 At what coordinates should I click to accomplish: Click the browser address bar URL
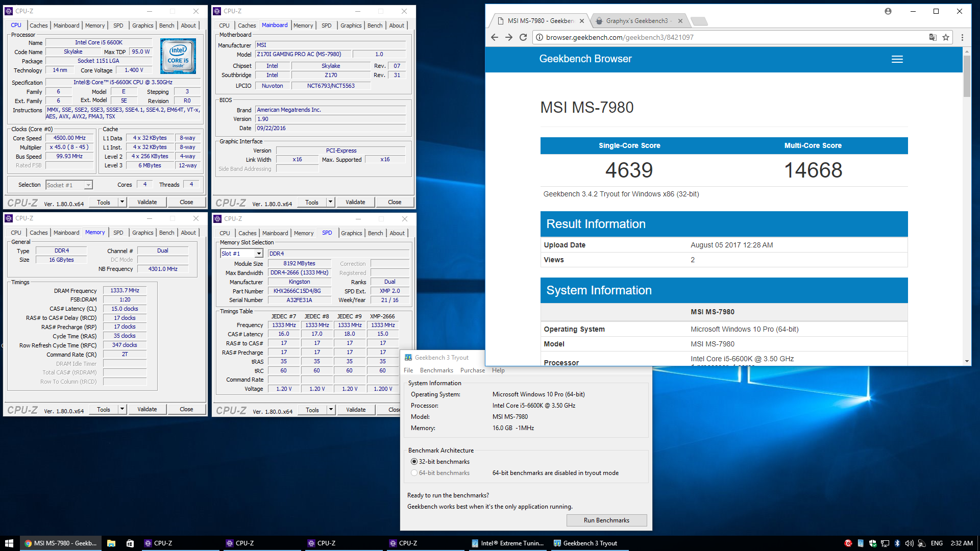click(620, 37)
